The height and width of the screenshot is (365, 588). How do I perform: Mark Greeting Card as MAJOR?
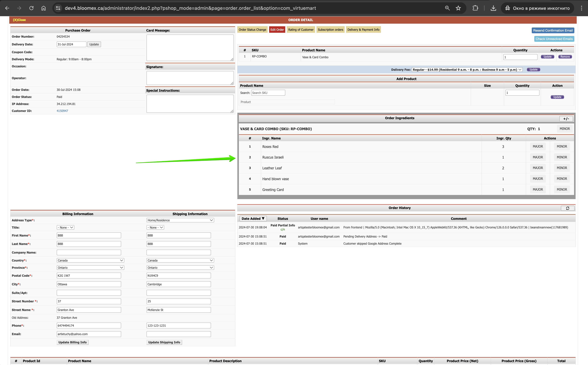pos(538,189)
